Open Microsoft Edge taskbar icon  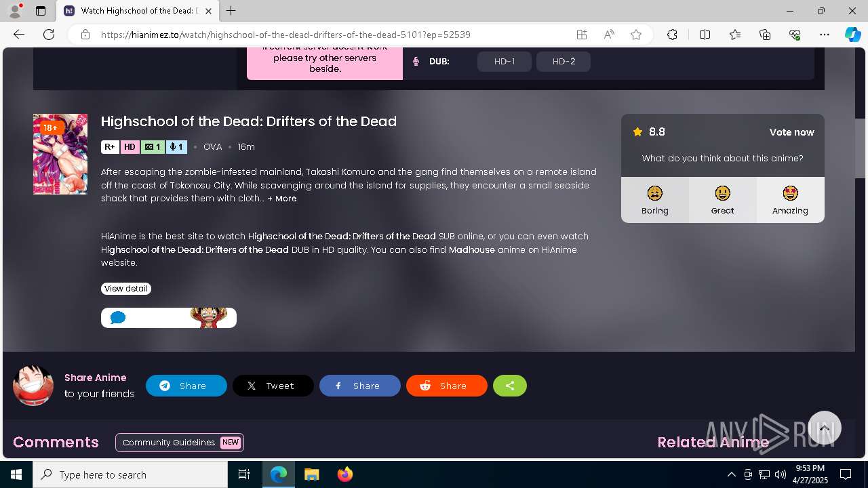coord(279,474)
